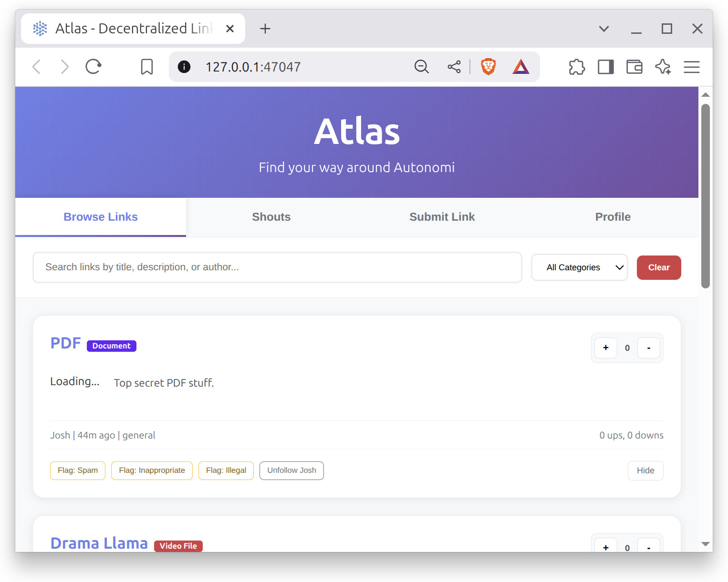Clear the search filters
The width and height of the screenshot is (728, 582).
click(x=659, y=267)
